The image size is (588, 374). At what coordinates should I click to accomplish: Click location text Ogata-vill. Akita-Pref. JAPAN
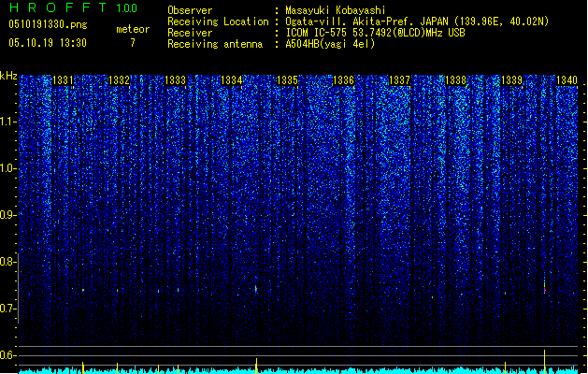(366, 22)
